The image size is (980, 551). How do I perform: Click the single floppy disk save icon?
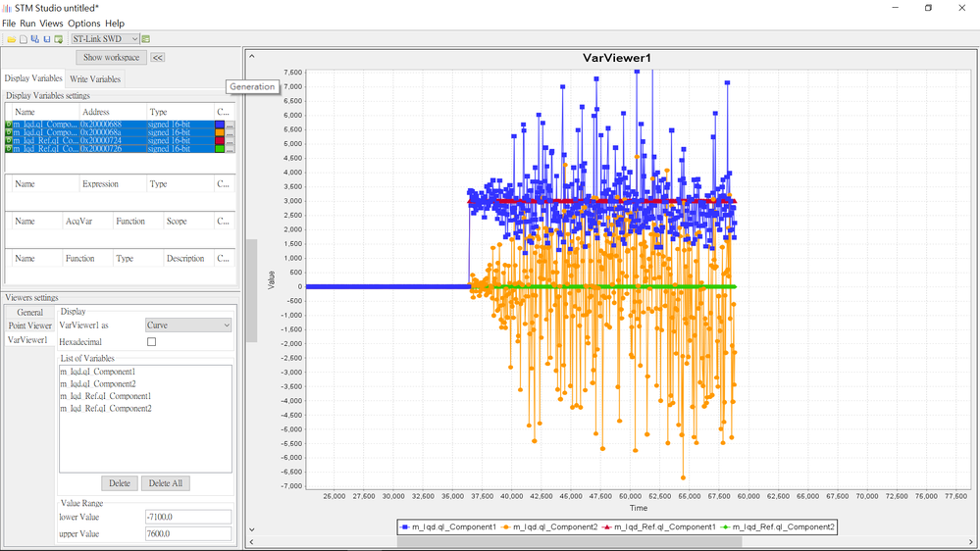pos(46,39)
